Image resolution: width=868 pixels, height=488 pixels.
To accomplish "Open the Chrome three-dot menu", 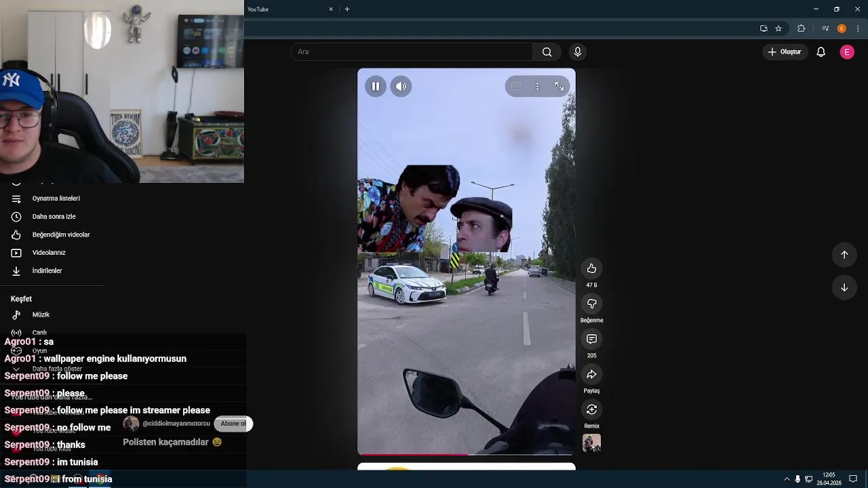I will pyautogui.click(x=858, y=28).
